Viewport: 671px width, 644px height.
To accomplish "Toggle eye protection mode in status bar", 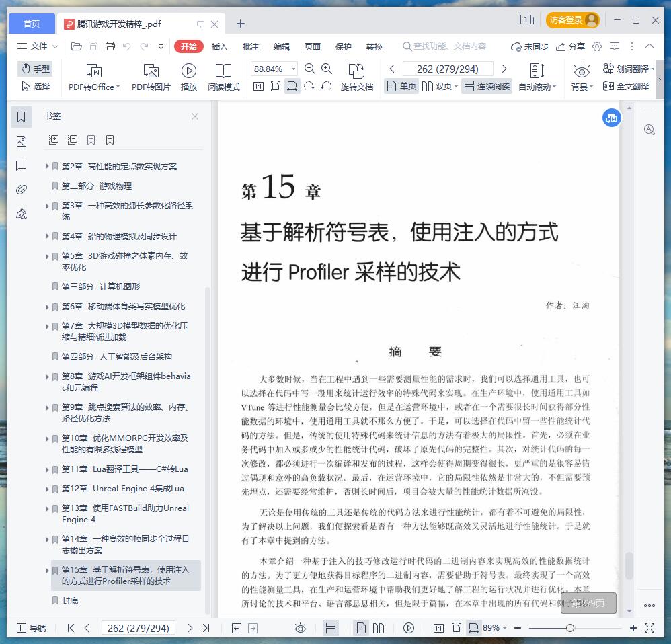I will coord(301,628).
